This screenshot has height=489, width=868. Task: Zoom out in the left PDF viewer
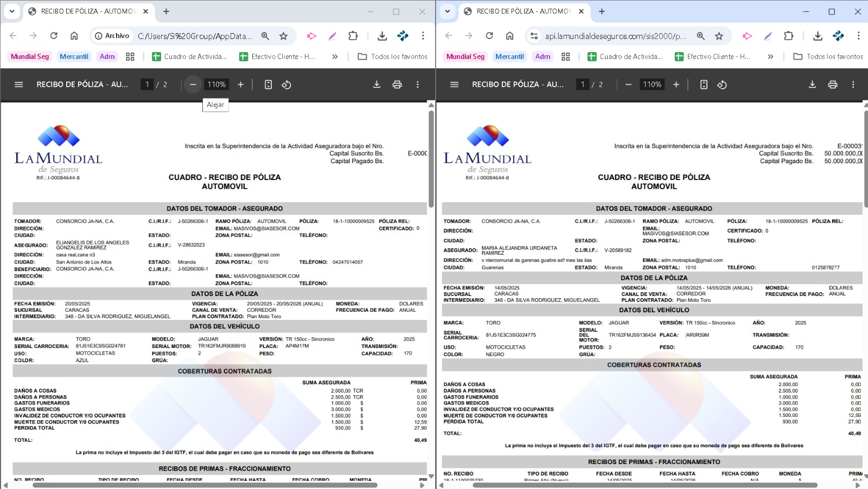click(x=193, y=85)
